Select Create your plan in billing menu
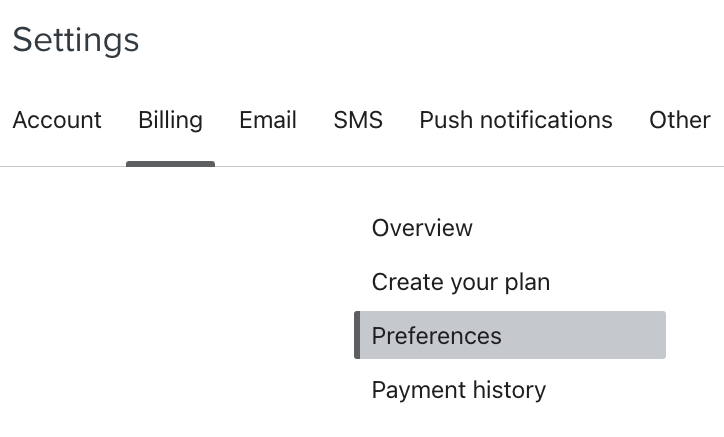This screenshot has height=437, width=724. click(461, 282)
